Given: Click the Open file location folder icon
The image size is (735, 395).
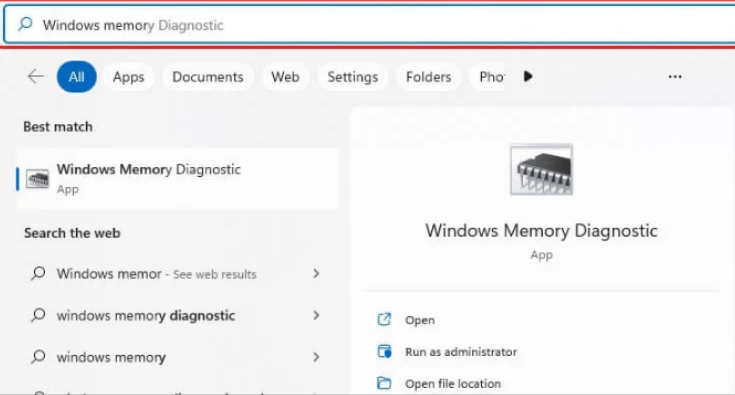Looking at the screenshot, I should point(384,383).
